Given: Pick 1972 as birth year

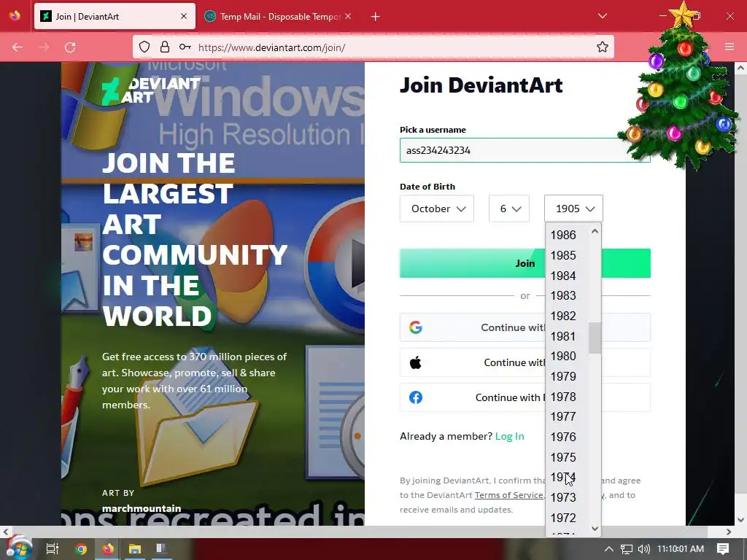Looking at the screenshot, I should tap(563, 518).
